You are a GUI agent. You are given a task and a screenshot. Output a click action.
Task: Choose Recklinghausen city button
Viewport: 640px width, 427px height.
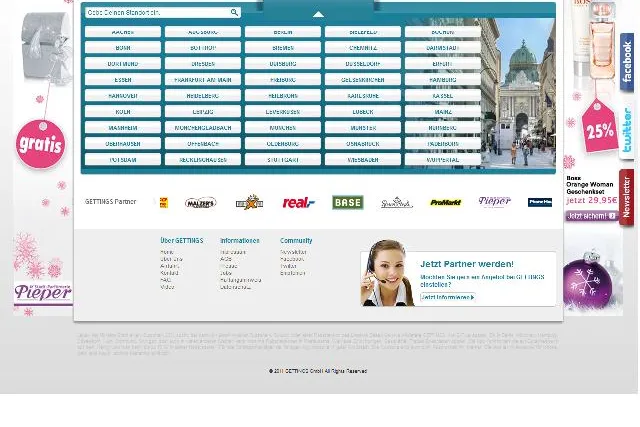coord(203,160)
